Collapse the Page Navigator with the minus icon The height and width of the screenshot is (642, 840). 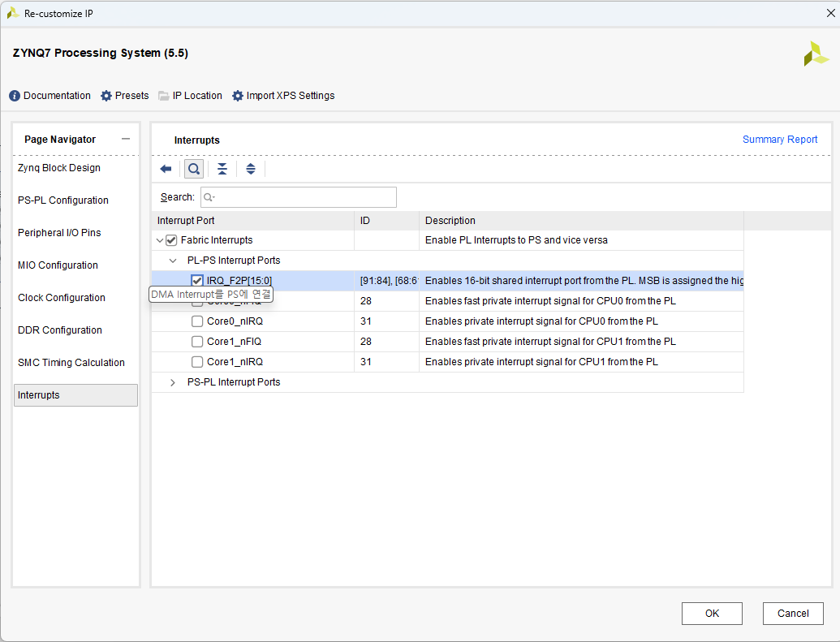coord(126,139)
